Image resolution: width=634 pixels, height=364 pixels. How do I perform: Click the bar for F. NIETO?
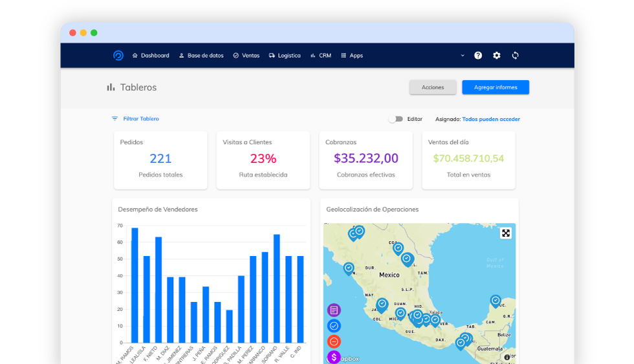pyautogui.click(x=158, y=290)
